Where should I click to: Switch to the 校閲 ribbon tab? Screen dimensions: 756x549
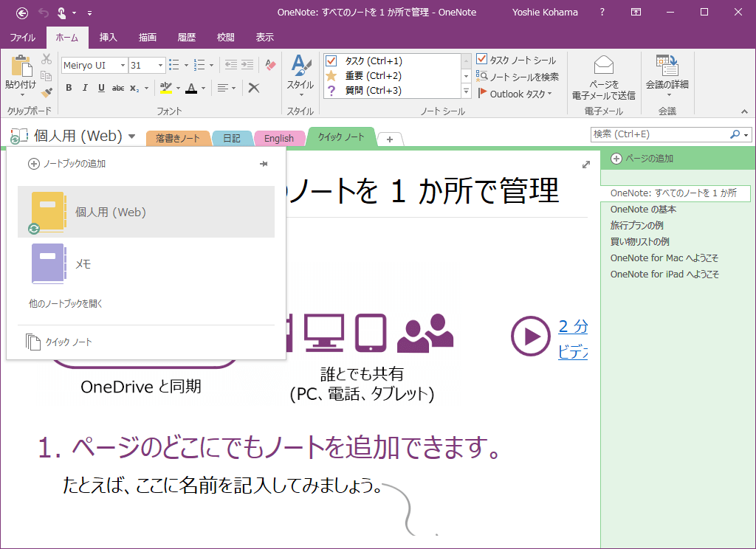[226, 38]
